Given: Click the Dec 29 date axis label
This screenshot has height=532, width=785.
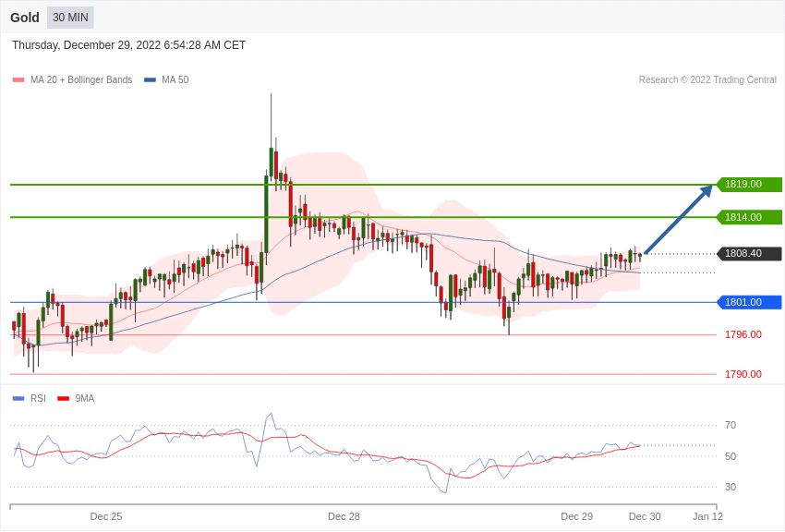Looking at the screenshot, I should tap(576, 516).
